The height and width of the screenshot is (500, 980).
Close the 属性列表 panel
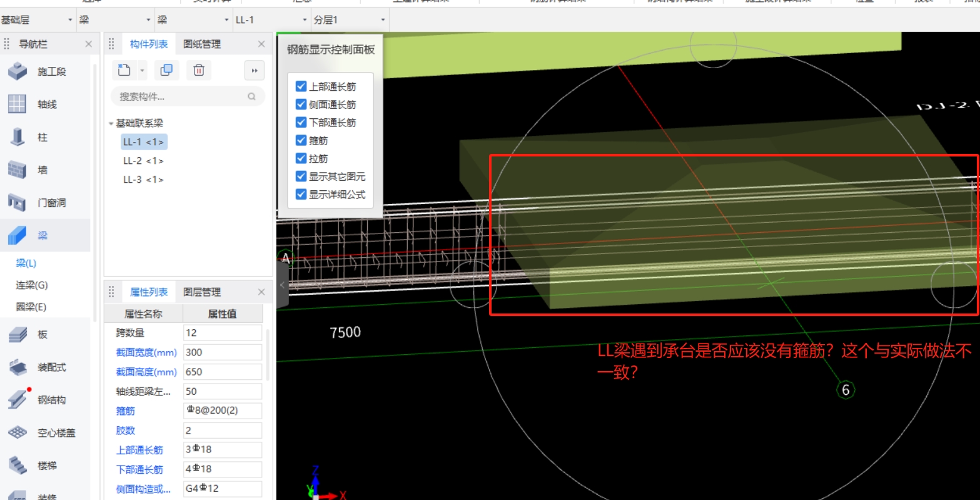(x=261, y=292)
